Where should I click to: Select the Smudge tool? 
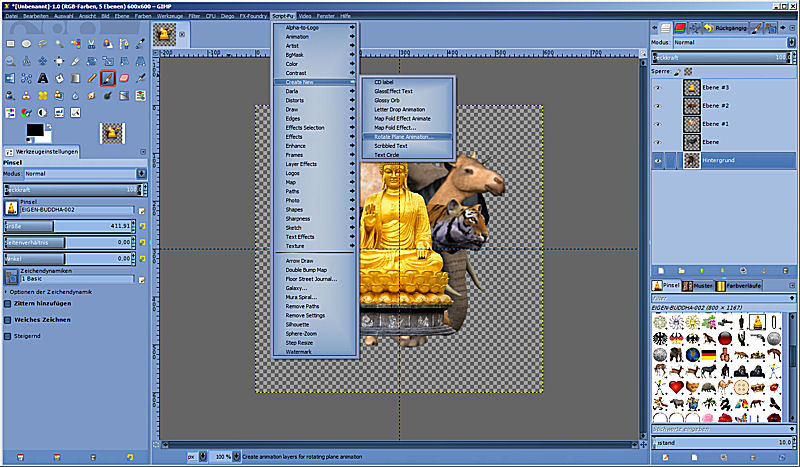click(92, 95)
